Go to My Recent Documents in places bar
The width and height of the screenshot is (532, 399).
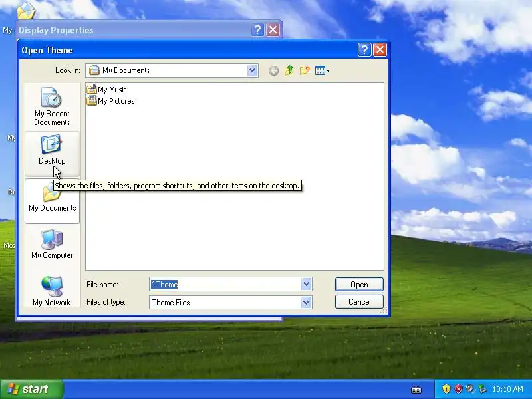pyautogui.click(x=52, y=106)
